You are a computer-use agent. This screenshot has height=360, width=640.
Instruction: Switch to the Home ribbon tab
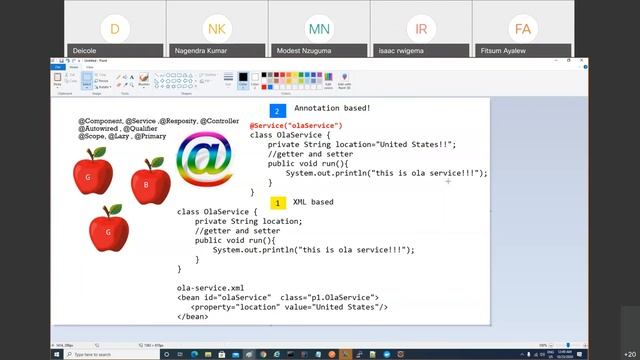tap(74, 67)
